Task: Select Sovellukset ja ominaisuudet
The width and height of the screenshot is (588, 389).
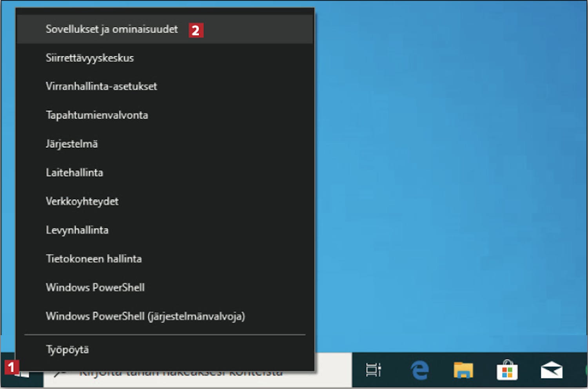Action: coord(112,29)
